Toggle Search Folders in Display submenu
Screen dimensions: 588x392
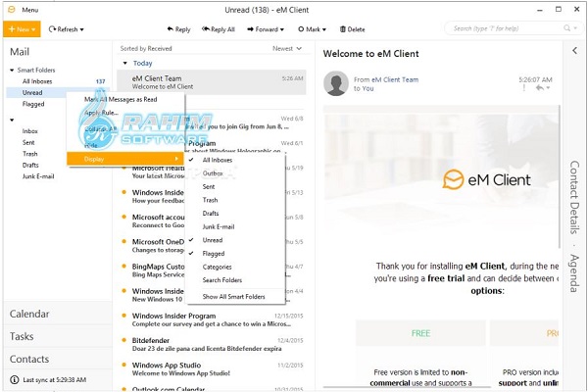pyautogui.click(x=236, y=280)
